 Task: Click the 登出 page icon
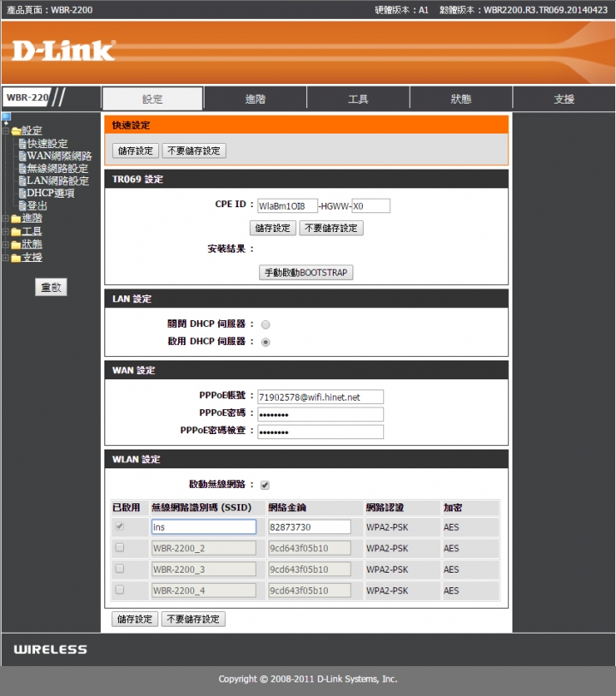coord(22,205)
